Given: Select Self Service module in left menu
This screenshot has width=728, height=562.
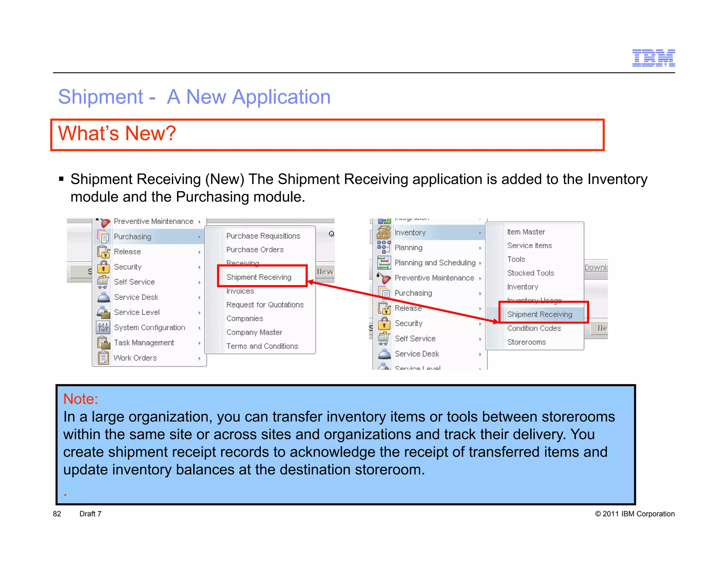Looking at the screenshot, I should click(150, 282).
